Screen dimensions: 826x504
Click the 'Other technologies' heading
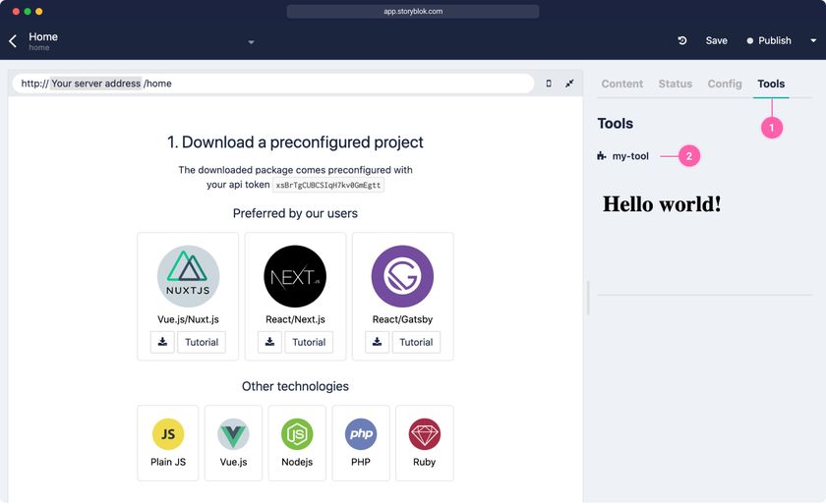[x=295, y=386]
